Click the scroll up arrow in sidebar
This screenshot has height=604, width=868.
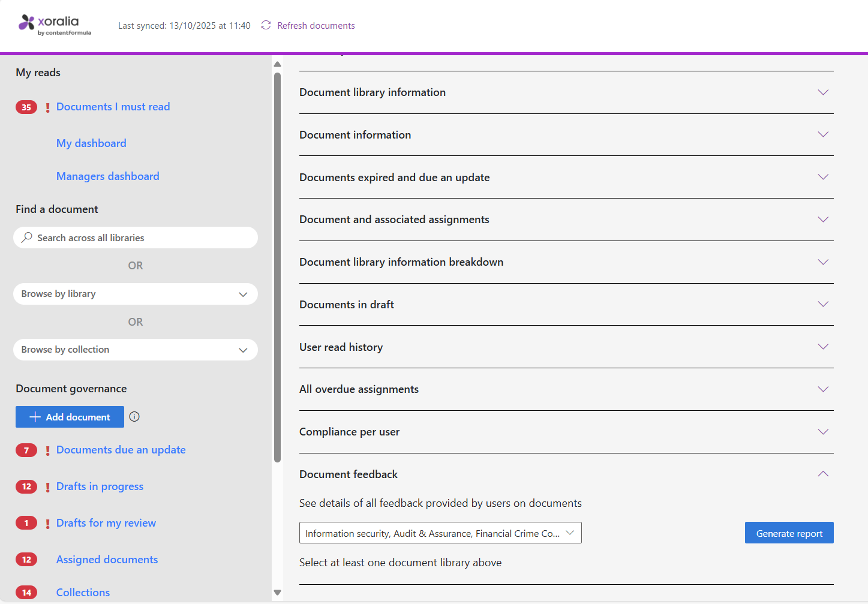point(277,64)
